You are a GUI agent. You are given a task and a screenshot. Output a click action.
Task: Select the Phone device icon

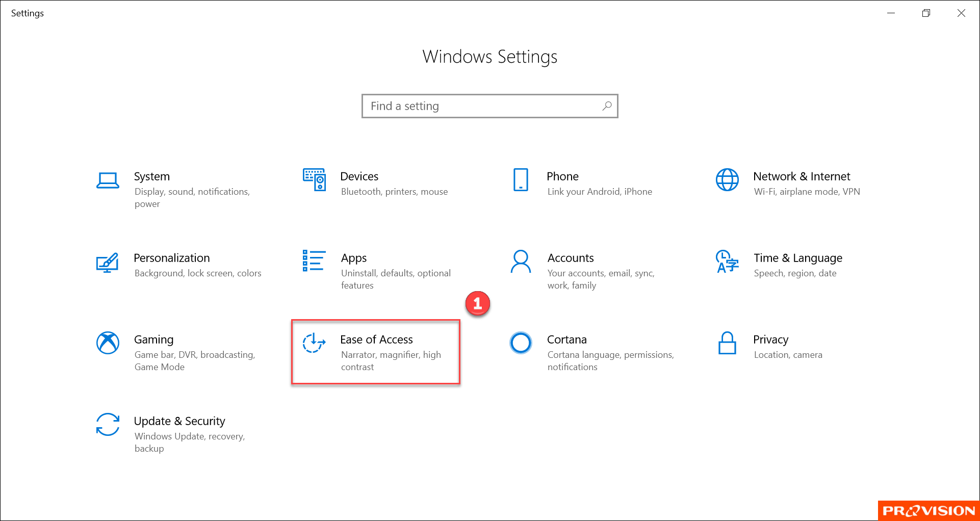coord(521,179)
